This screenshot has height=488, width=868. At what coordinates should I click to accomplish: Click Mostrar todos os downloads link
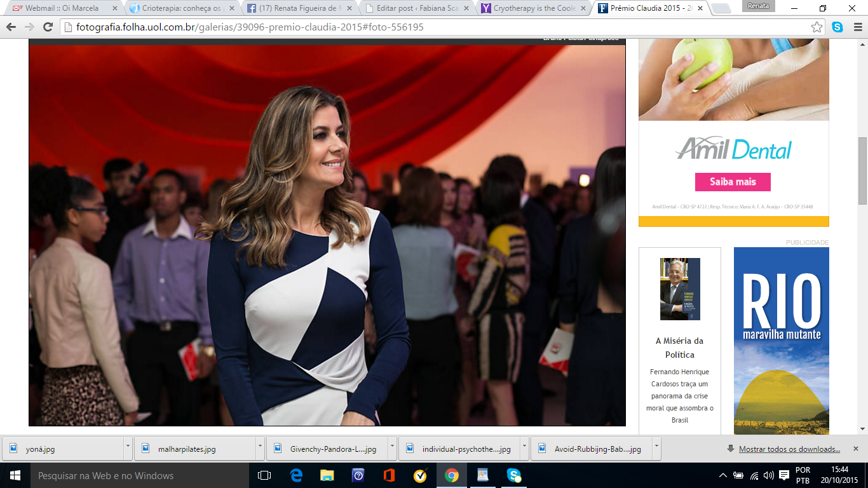pos(789,449)
